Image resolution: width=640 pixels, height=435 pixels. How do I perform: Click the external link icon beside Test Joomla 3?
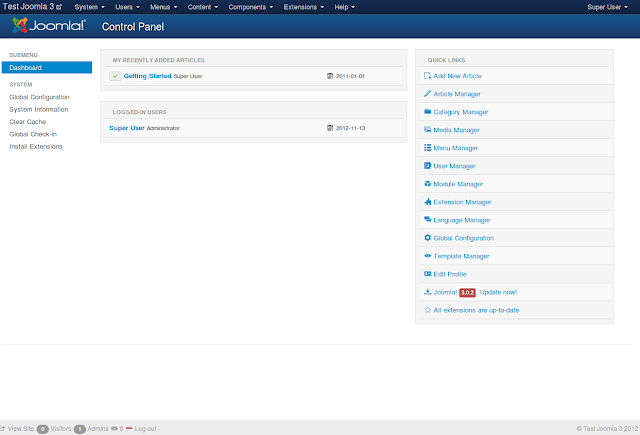[x=59, y=7]
